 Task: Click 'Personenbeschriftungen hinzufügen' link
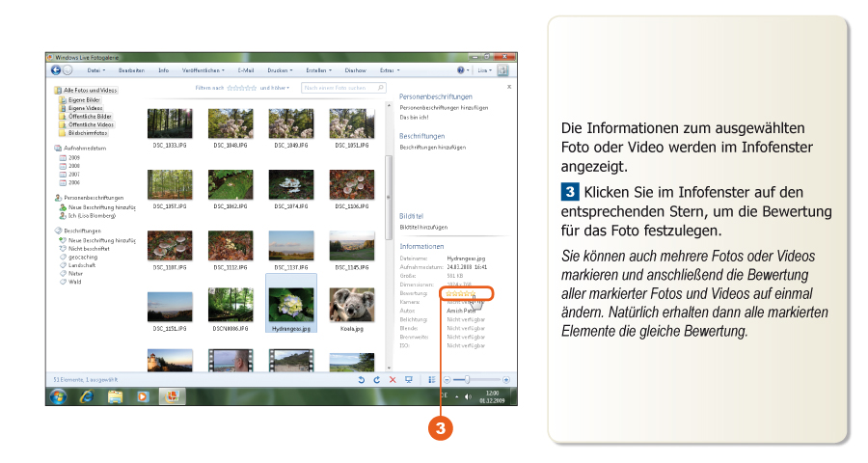click(443, 108)
